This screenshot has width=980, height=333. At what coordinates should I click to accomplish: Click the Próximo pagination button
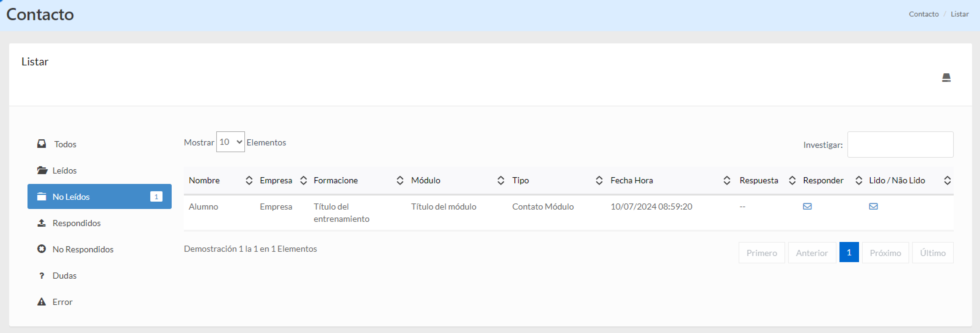coord(885,253)
